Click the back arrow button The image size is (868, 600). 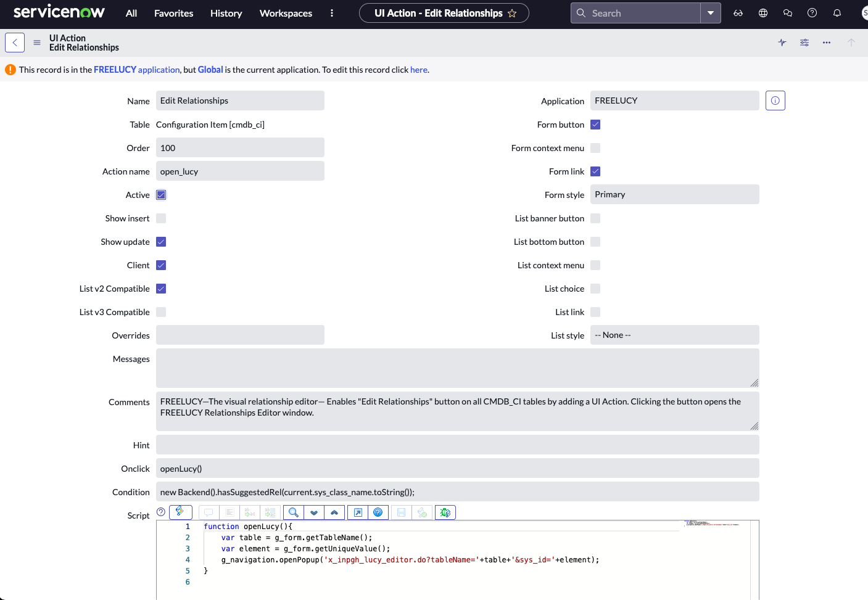[x=15, y=43]
